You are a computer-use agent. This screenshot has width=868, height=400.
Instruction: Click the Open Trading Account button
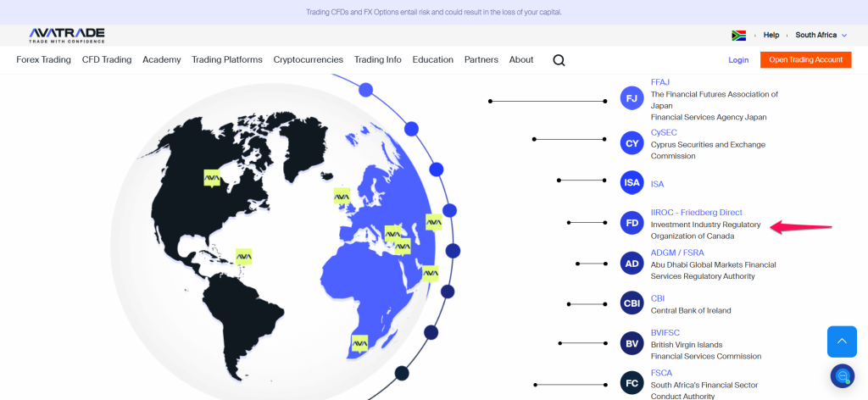(x=805, y=60)
